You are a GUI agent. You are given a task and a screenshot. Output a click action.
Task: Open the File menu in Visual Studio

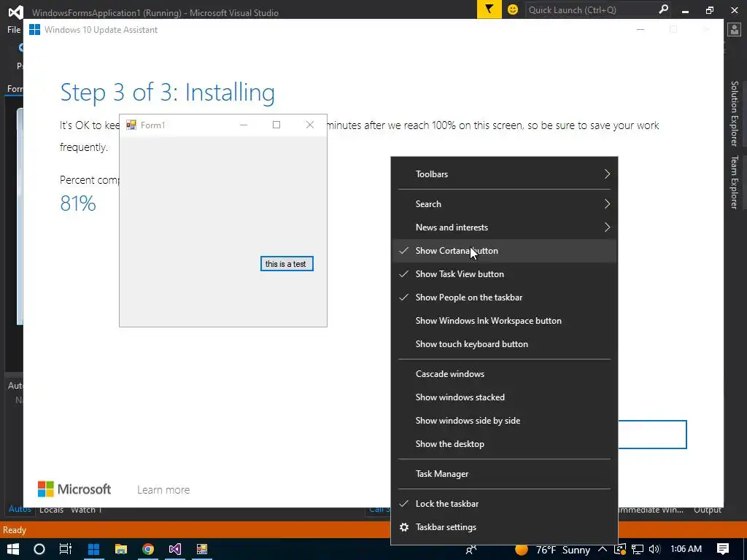13,29
